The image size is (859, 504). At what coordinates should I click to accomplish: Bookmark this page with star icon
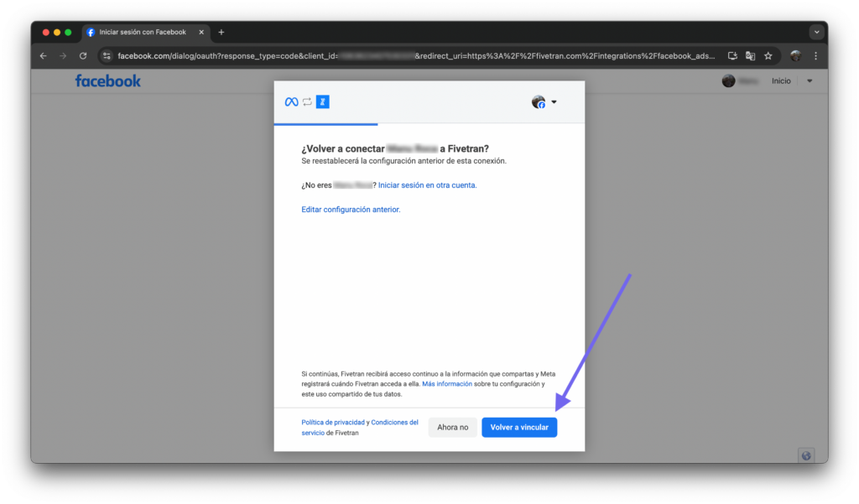768,56
